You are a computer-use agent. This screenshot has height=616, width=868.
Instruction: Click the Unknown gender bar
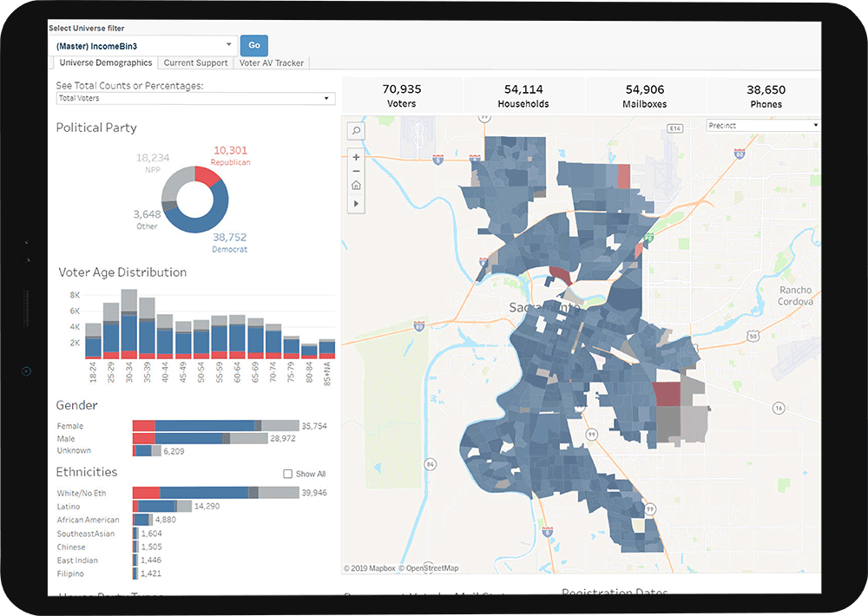147,450
